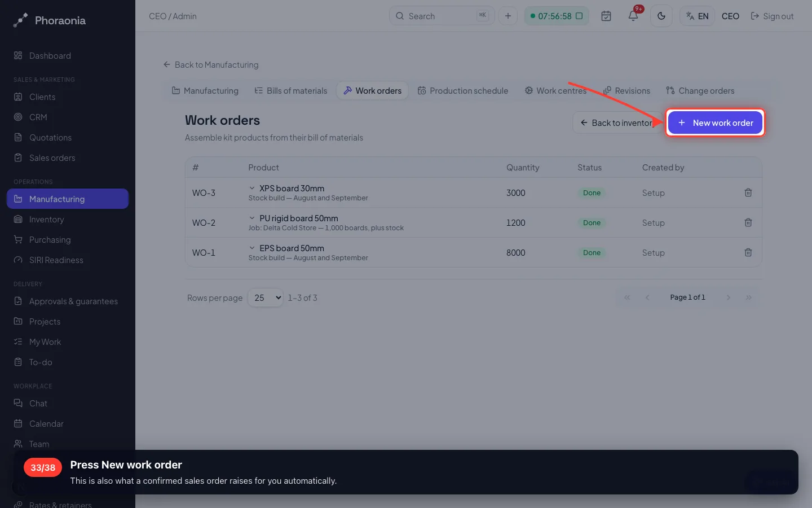Go to last page of results
812x508 pixels.
[748, 297]
